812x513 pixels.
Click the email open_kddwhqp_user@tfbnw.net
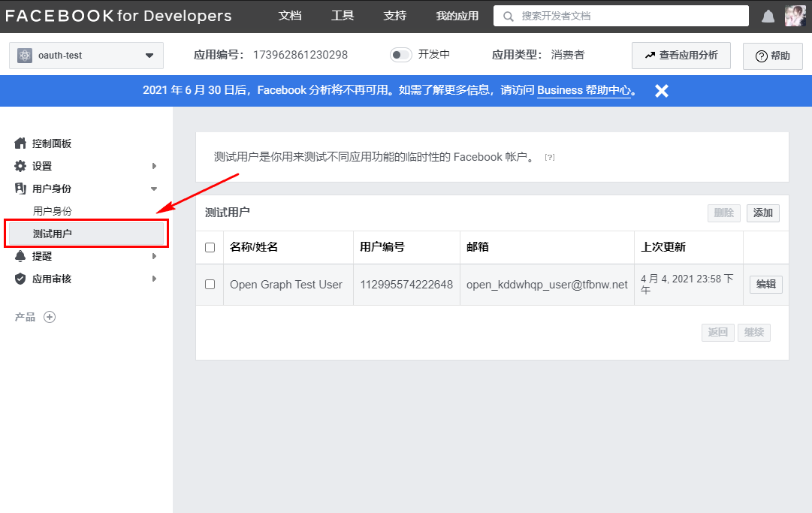click(547, 285)
